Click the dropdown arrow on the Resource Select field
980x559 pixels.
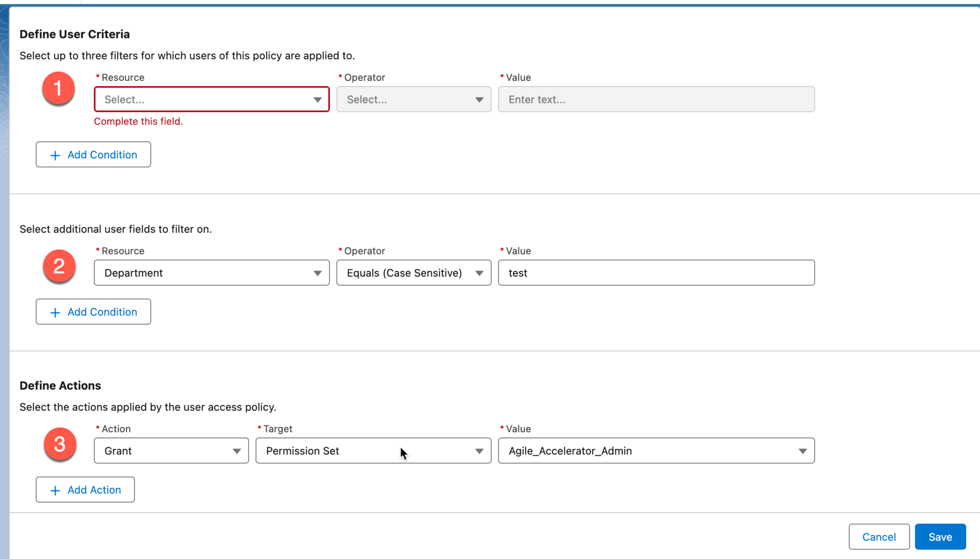pos(318,99)
